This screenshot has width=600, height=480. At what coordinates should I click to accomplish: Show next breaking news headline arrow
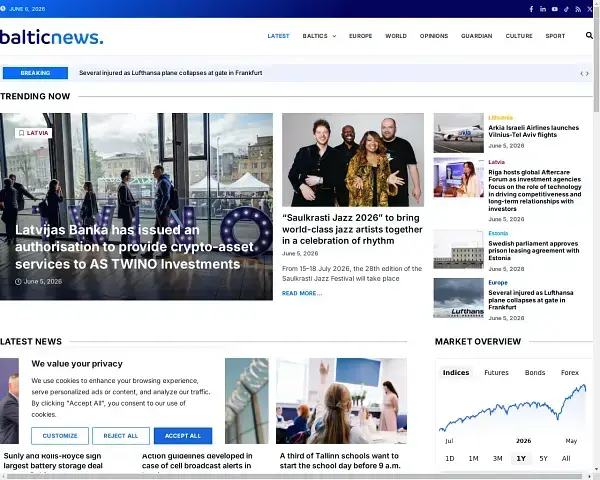point(587,73)
